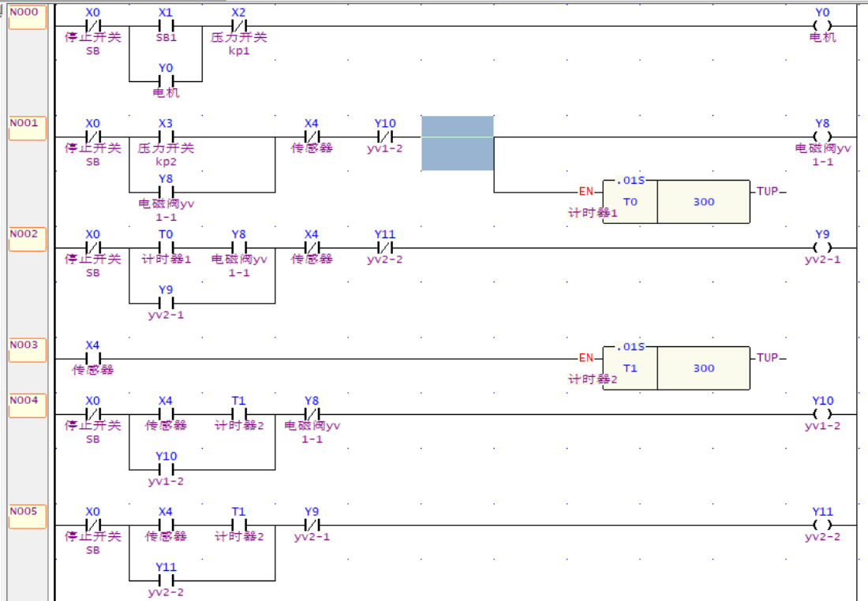Select T1 timer contact in N004

[x=238, y=414]
